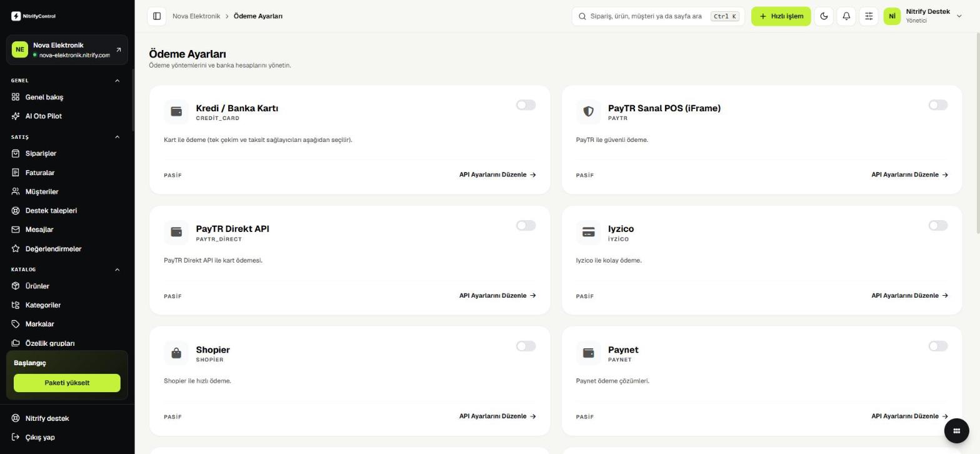Viewport: 980px width, 454px height.
Task: Turn on Paynet payment switch
Action: tap(938, 346)
